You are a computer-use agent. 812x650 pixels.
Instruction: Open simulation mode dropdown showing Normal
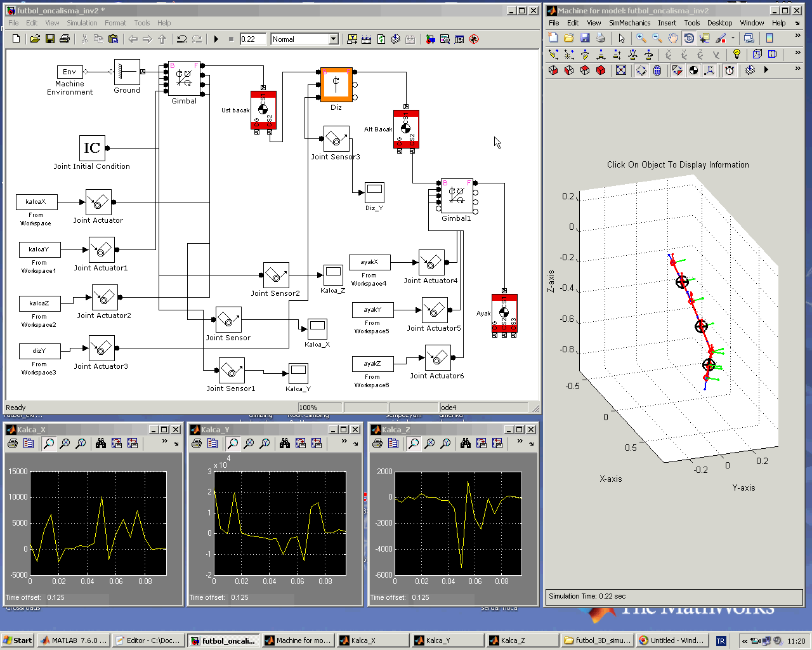[x=333, y=39]
